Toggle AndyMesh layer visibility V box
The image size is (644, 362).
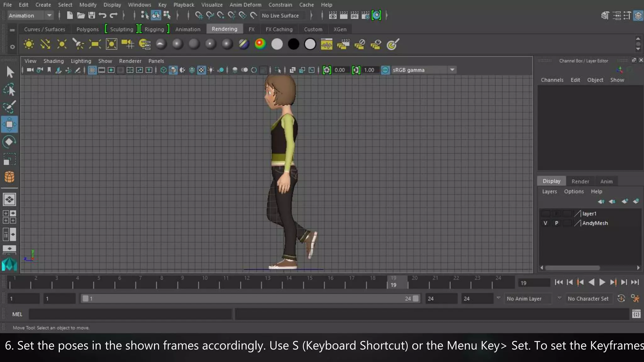(x=545, y=223)
